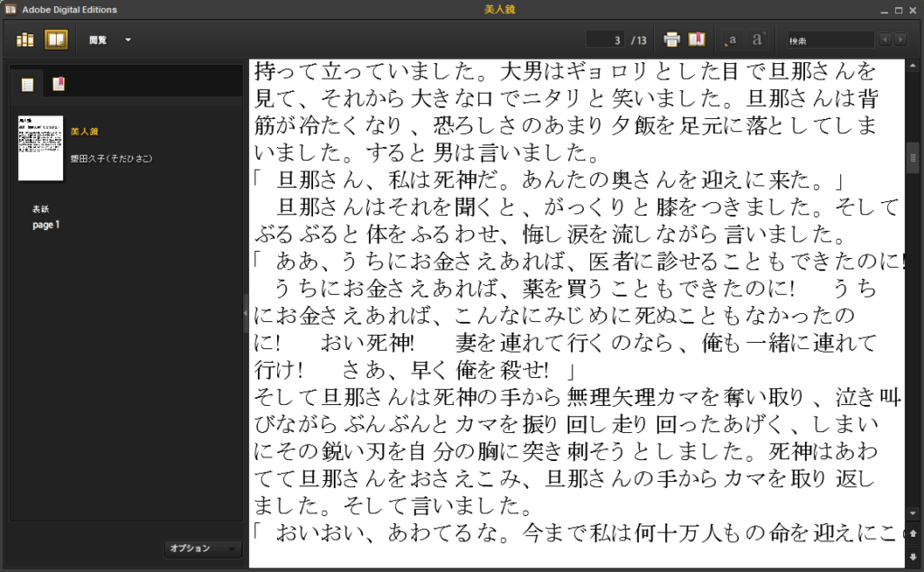Open the Table of Contents tab
This screenshot has height=572, width=924.
(28, 85)
